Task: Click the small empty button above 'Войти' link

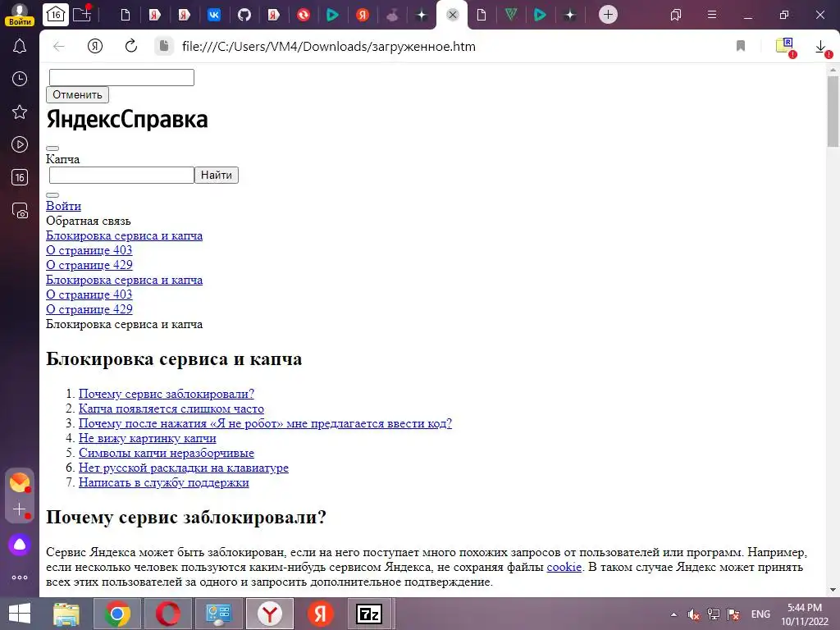Action: [52, 195]
